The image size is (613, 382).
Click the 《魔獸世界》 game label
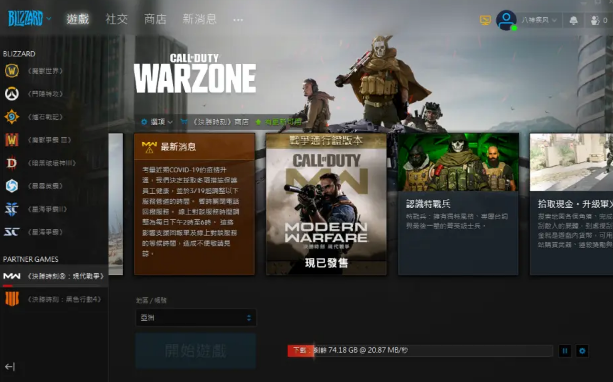(45, 71)
